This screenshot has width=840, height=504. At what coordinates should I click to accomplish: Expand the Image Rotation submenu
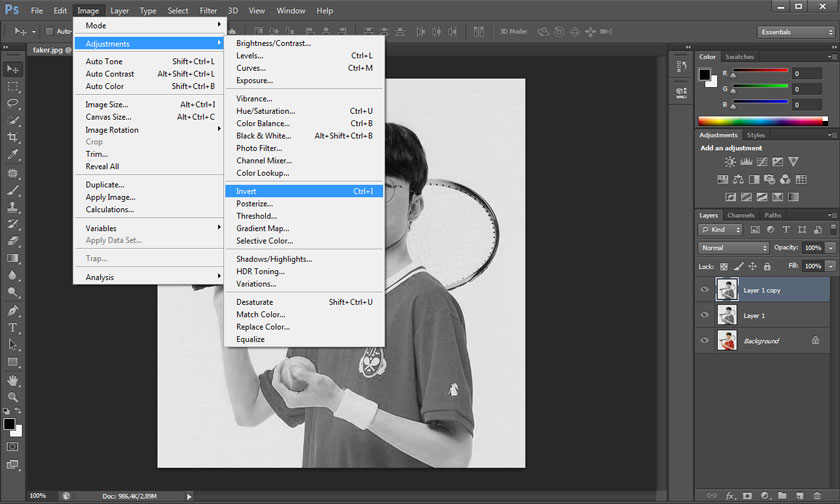pos(148,130)
